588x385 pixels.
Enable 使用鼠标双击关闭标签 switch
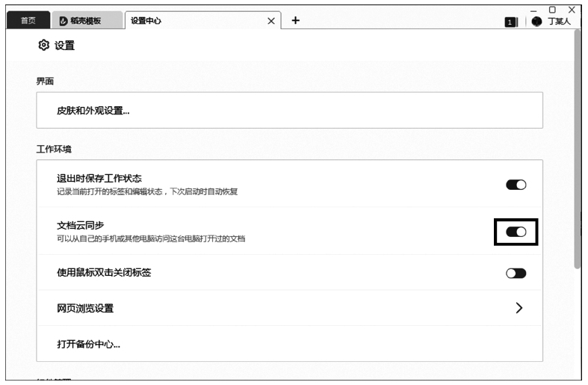[516, 274]
